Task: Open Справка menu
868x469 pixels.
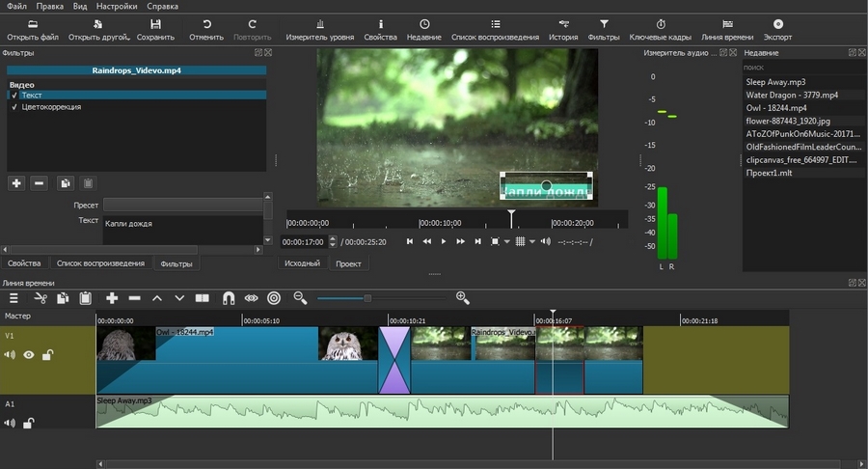Action: pos(162,6)
